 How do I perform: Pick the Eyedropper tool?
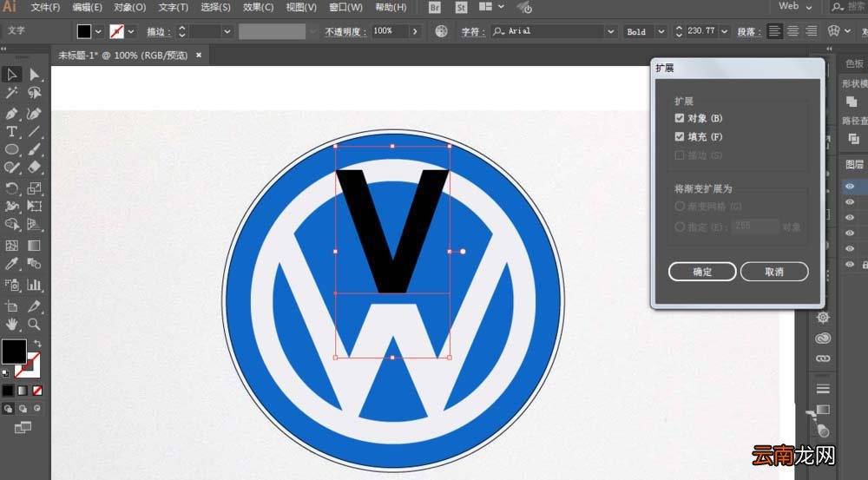tap(11, 264)
